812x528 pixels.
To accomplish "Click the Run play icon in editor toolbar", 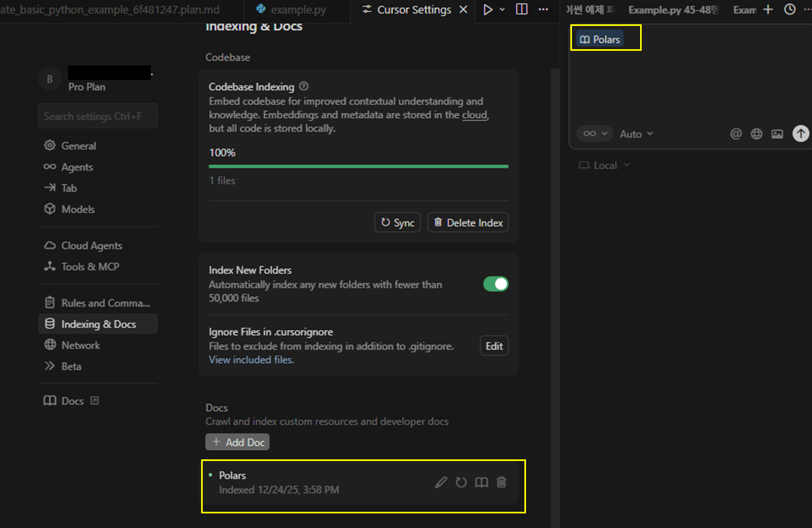I will pyautogui.click(x=488, y=10).
